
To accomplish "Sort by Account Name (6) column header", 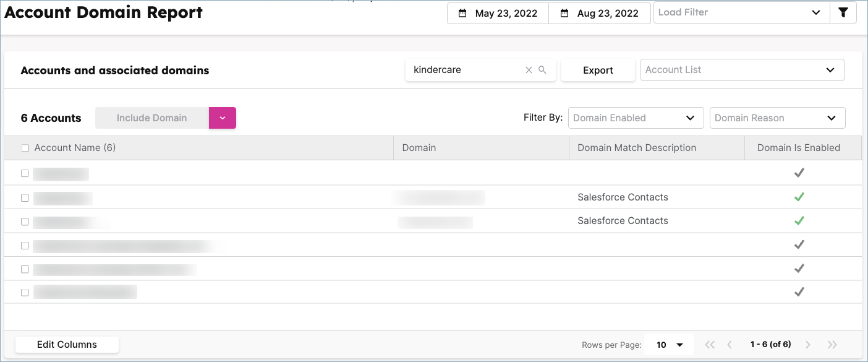I will tap(75, 148).
